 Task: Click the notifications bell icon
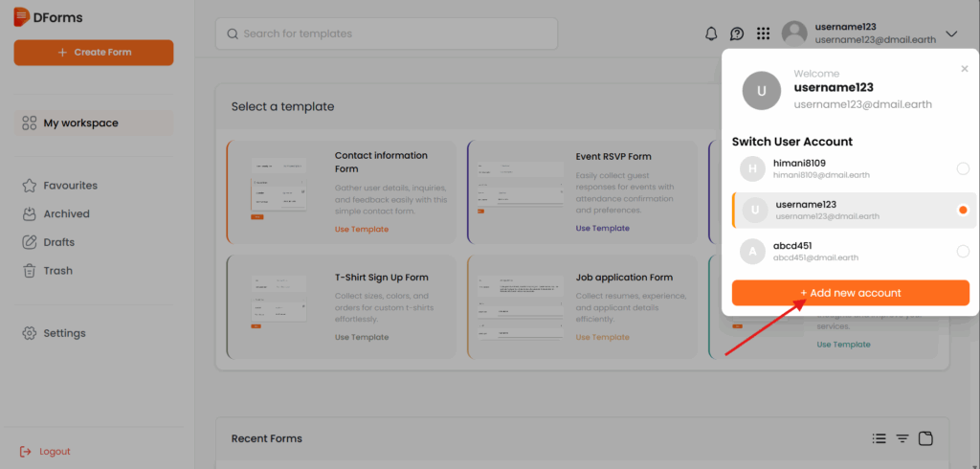coord(711,33)
